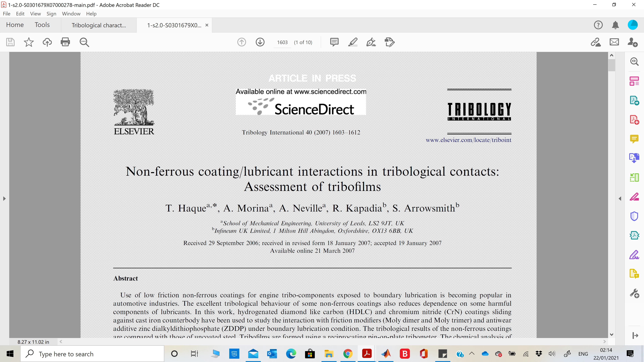Open Protect shield tool in sidebar
The height and width of the screenshot is (362, 644).
point(634,216)
